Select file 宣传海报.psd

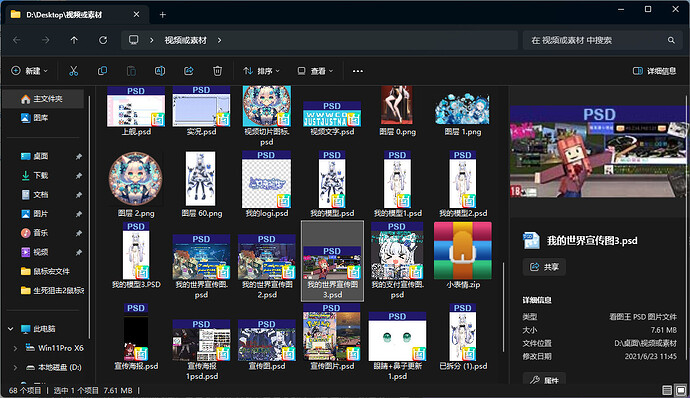(x=136, y=337)
